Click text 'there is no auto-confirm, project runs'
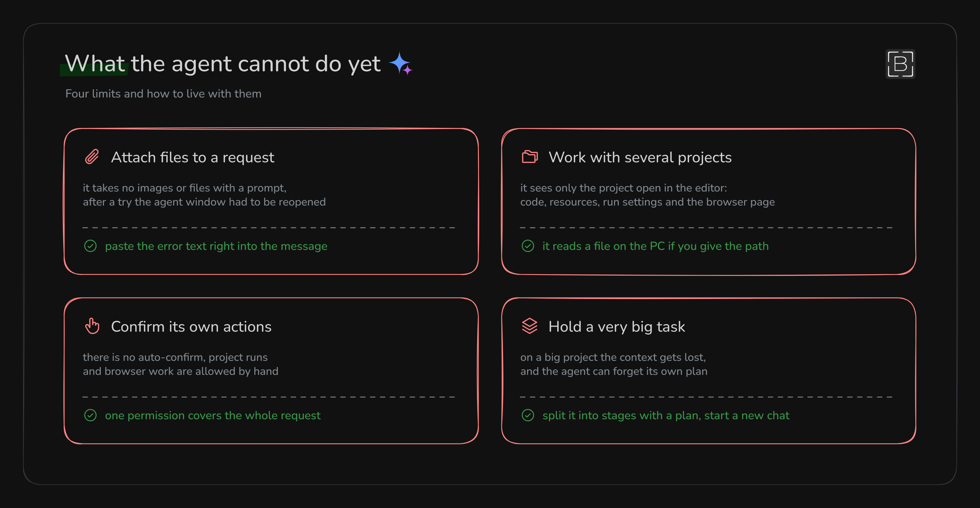This screenshot has width=980, height=508. 175,357
